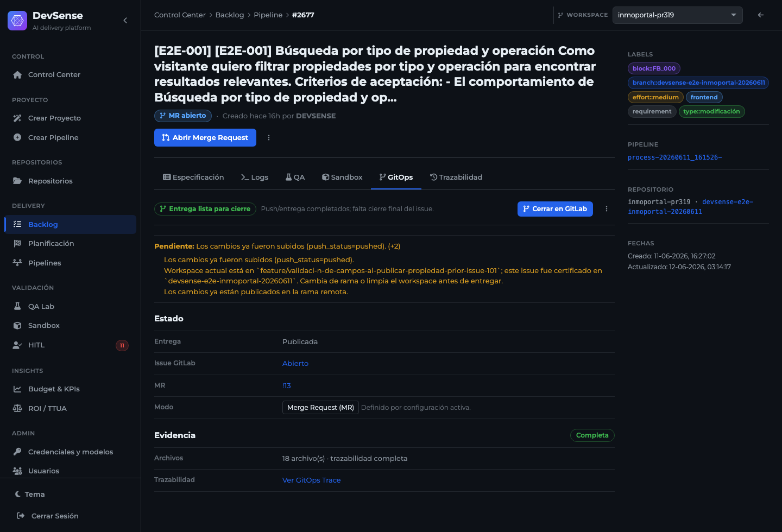Image resolution: width=782 pixels, height=532 pixels.
Task: Click the Abrir Merge Request button
Action: coord(205,138)
